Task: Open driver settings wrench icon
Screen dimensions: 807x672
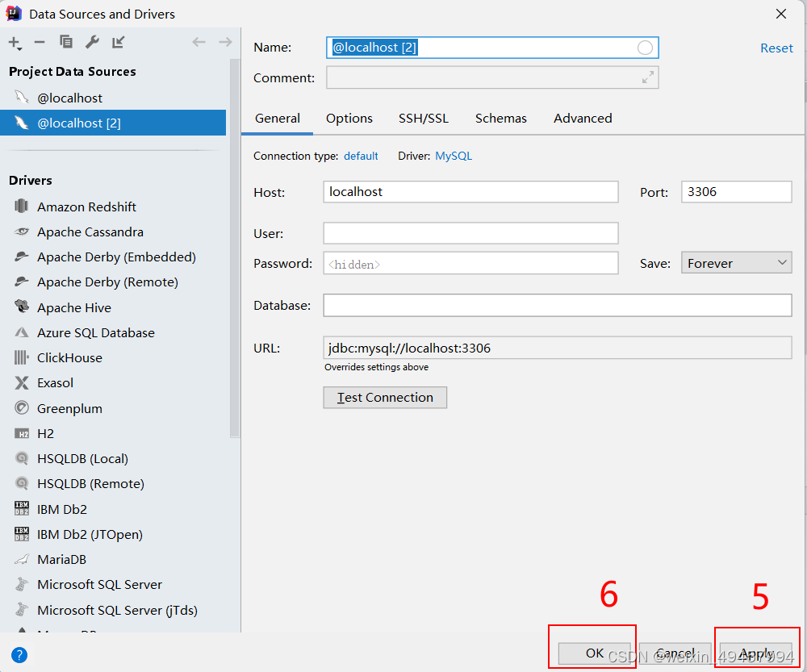Action: 92,42
